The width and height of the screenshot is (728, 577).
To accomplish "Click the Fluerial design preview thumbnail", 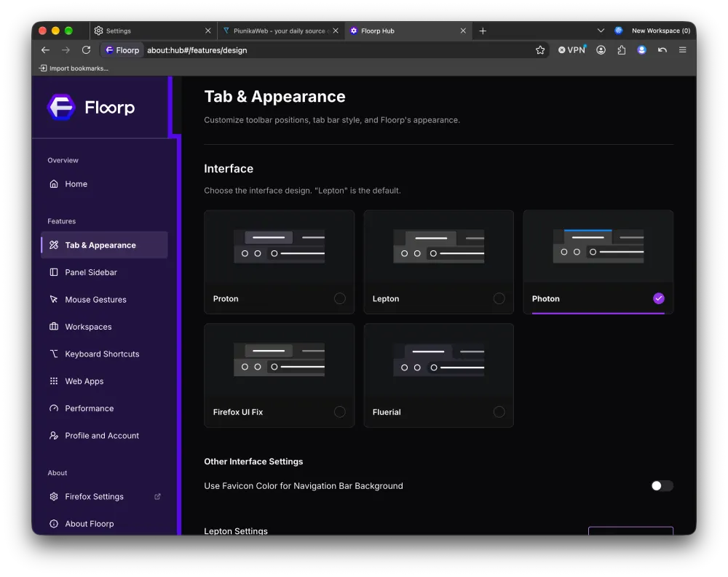I will (439, 359).
